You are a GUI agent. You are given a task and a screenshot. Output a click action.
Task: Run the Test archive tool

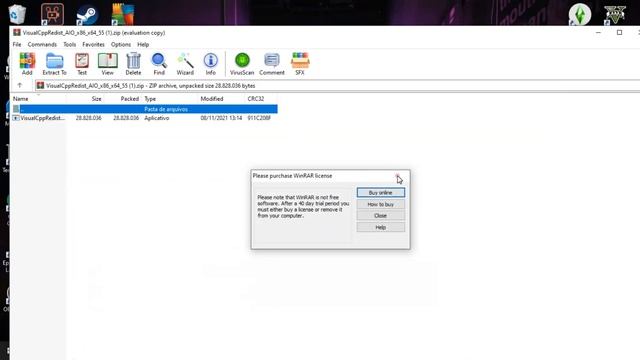point(82,64)
